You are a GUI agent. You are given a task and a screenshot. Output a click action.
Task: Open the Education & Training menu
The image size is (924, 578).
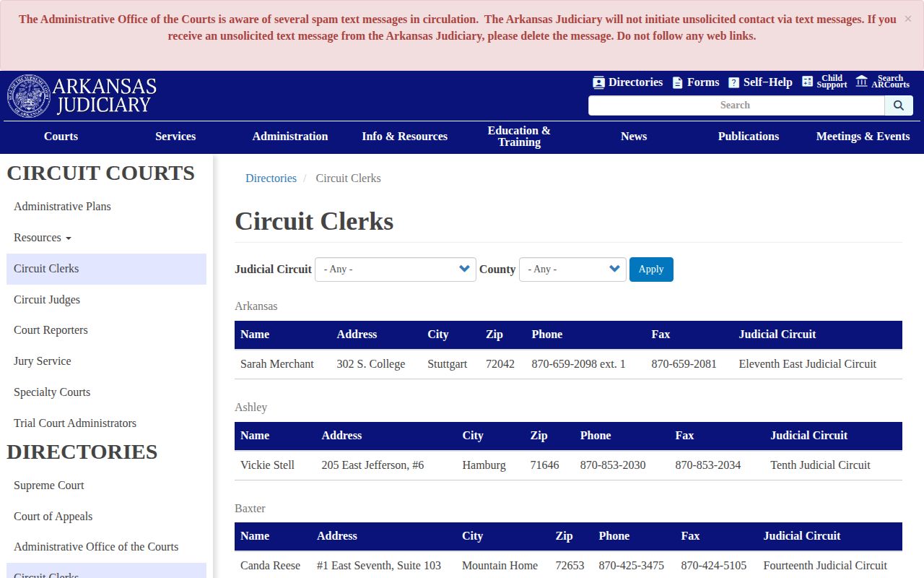[x=519, y=137]
